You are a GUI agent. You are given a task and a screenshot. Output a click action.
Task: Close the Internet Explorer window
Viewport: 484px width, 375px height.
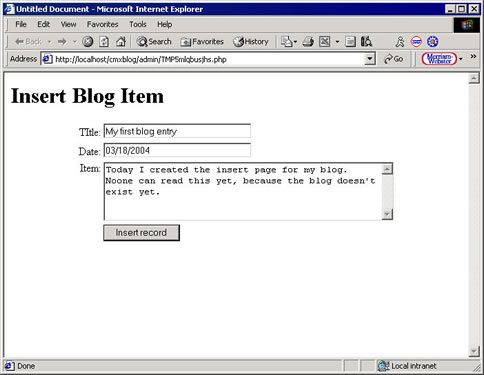(474, 9)
